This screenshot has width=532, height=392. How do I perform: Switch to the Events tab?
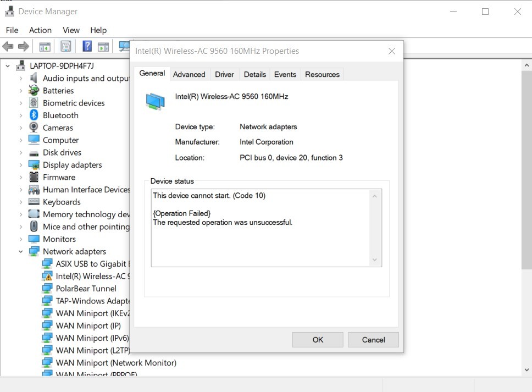pyautogui.click(x=285, y=74)
